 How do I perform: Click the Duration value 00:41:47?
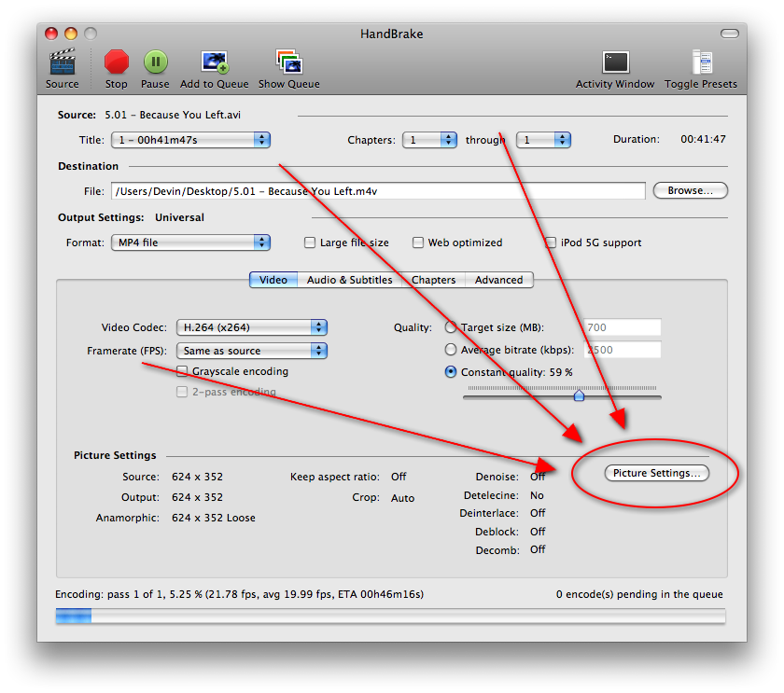(703, 139)
